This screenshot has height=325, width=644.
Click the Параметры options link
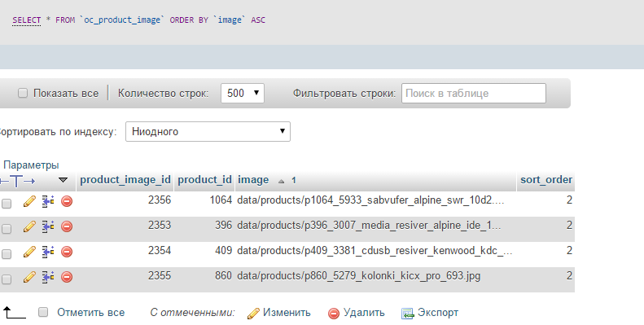pyautogui.click(x=31, y=165)
